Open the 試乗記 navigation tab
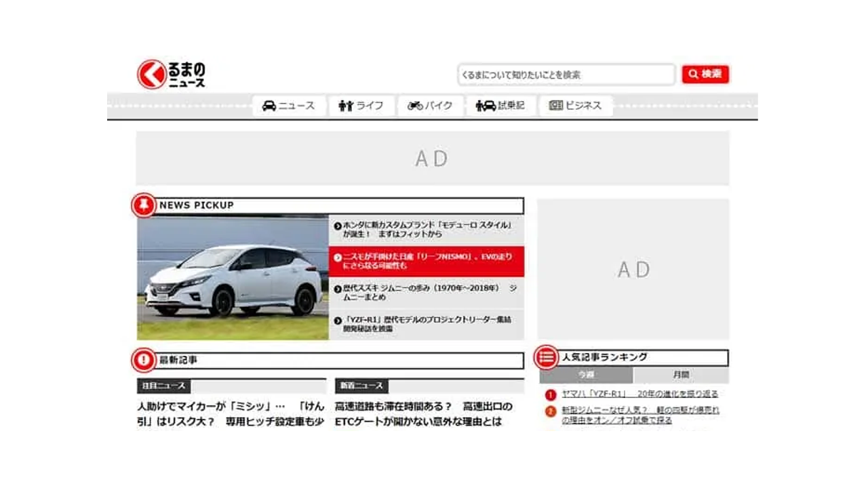The height and width of the screenshot is (488, 868). [500, 106]
